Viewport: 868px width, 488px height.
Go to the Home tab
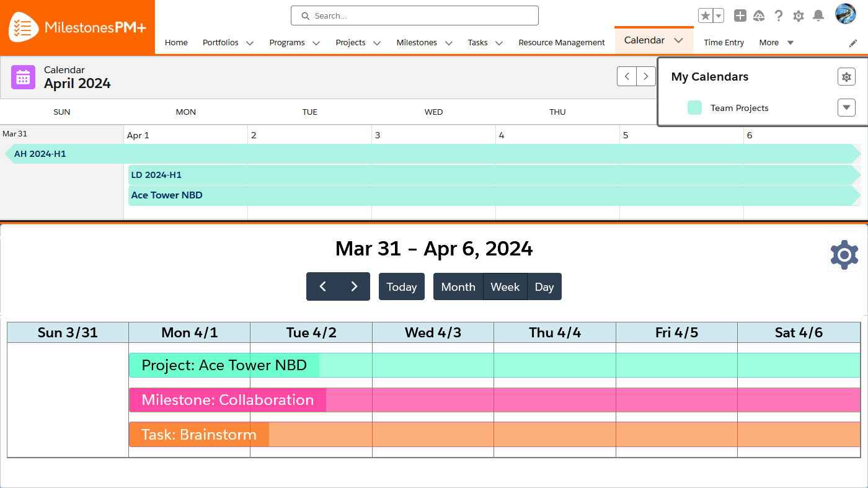(x=176, y=42)
